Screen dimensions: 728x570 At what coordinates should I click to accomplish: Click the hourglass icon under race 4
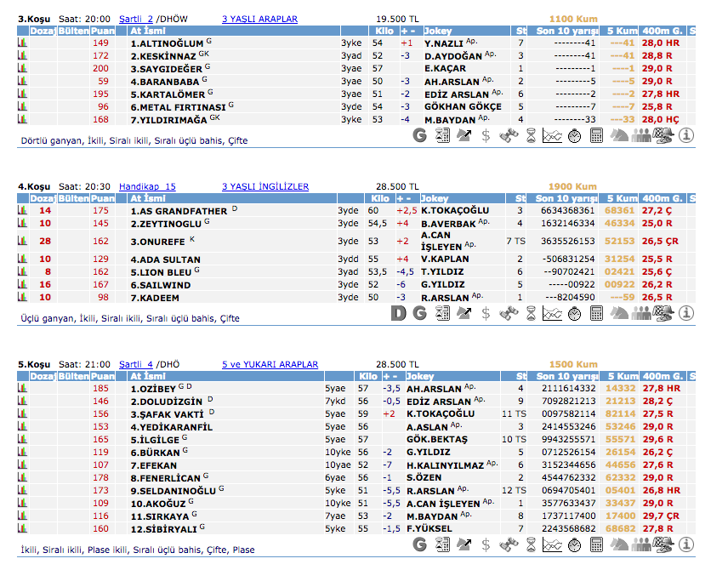click(x=531, y=313)
